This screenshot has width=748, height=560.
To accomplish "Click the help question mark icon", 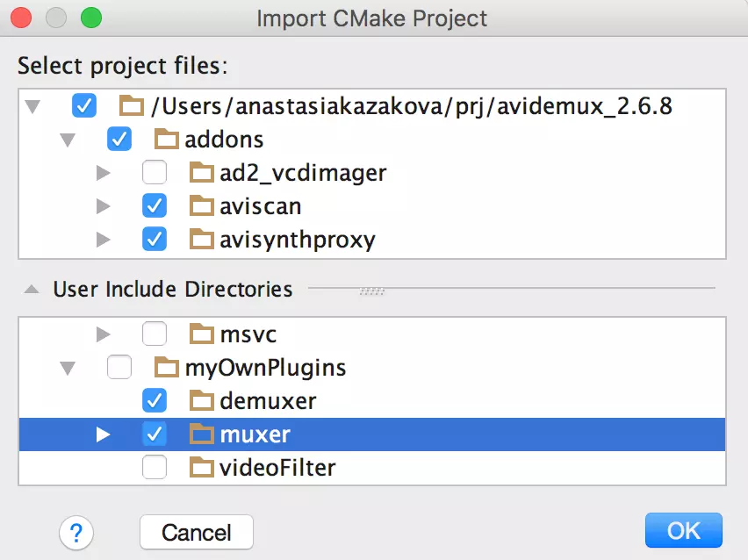I will pyautogui.click(x=77, y=531).
